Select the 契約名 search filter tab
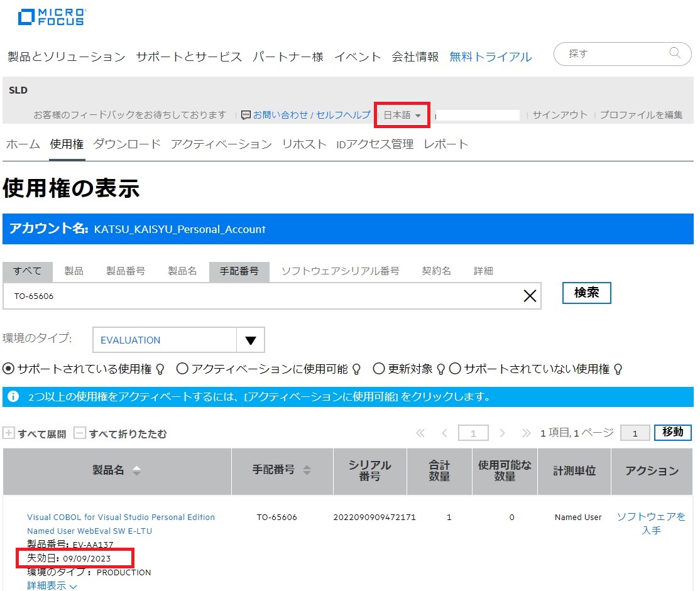This screenshot has width=700, height=591. pyautogui.click(x=436, y=271)
